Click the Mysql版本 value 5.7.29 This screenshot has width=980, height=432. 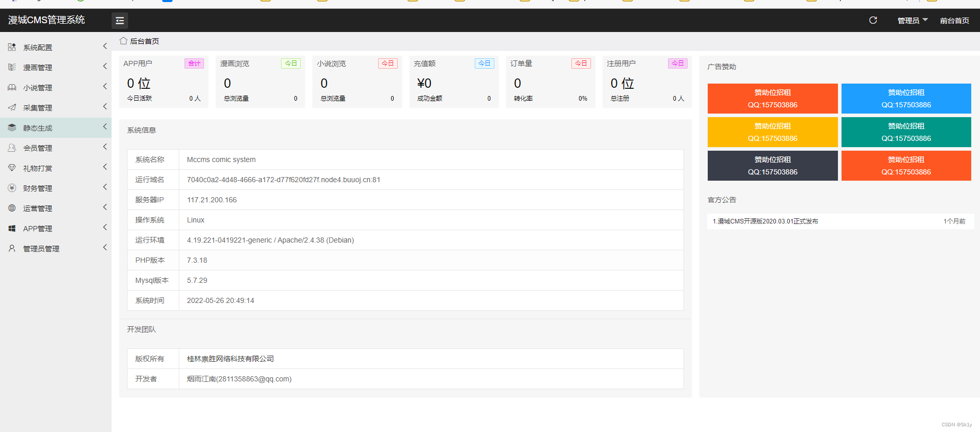pos(197,280)
